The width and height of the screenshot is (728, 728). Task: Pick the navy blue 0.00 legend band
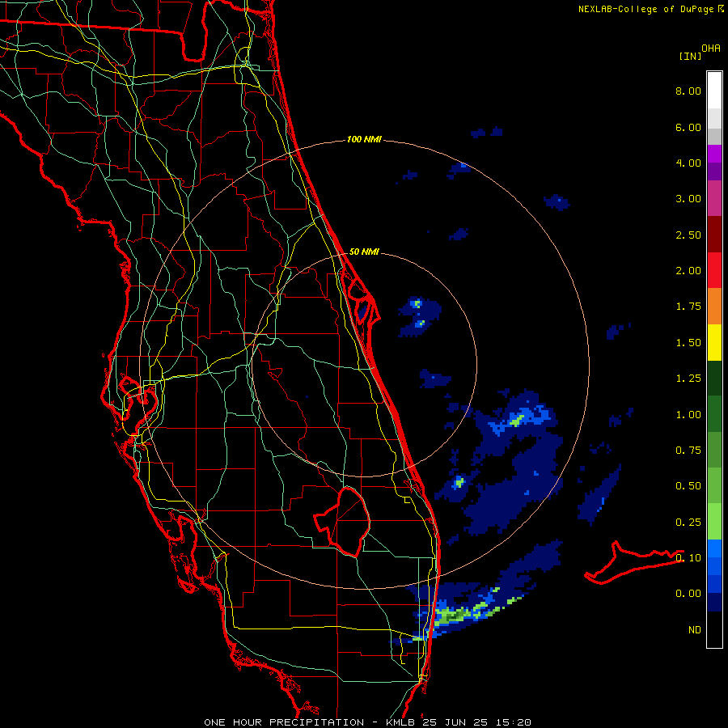714,603
